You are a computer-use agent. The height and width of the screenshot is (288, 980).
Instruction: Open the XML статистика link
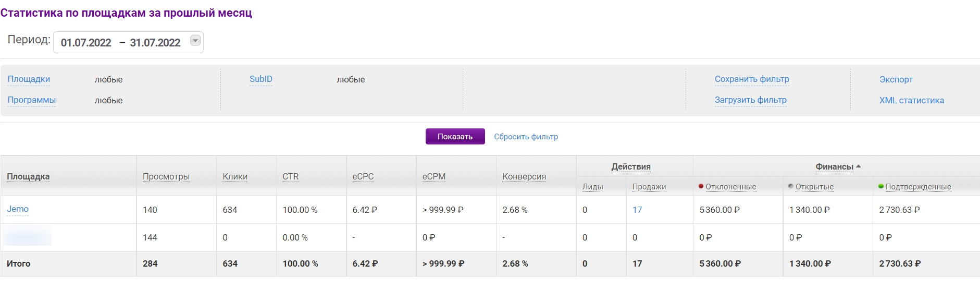coord(911,100)
